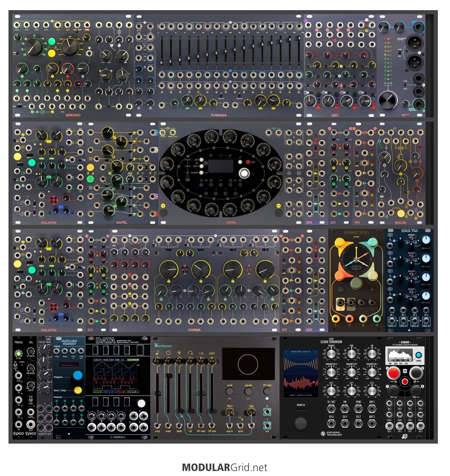Click Polygogo's circular arrow roll knob

coord(190,361)
